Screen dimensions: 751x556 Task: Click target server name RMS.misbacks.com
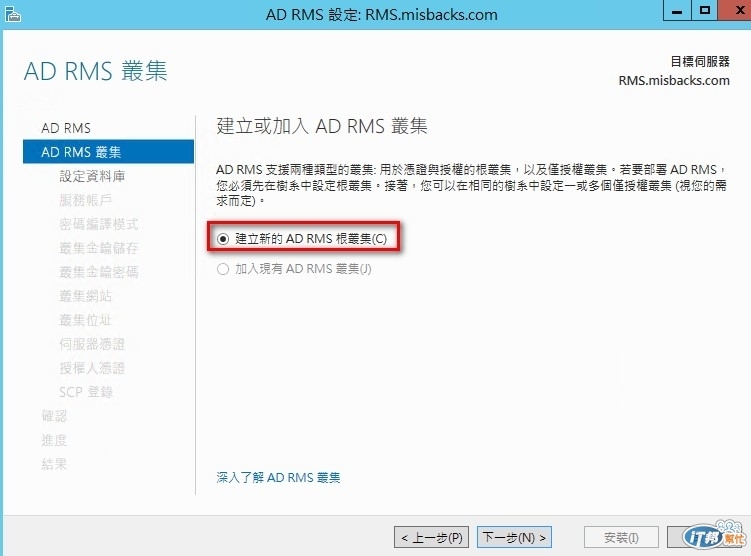tap(674, 80)
